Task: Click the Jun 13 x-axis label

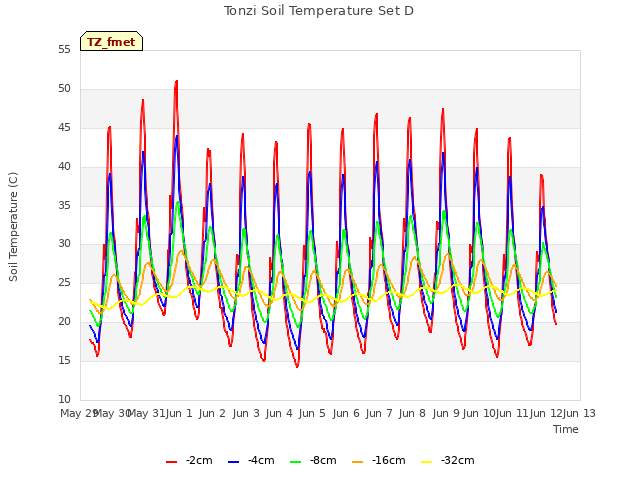Action: click(x=579, y=413)
